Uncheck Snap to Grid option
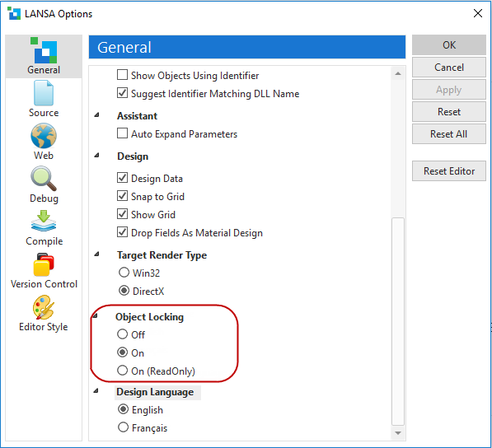Screen dimensions: 492x448 [122, 196]
